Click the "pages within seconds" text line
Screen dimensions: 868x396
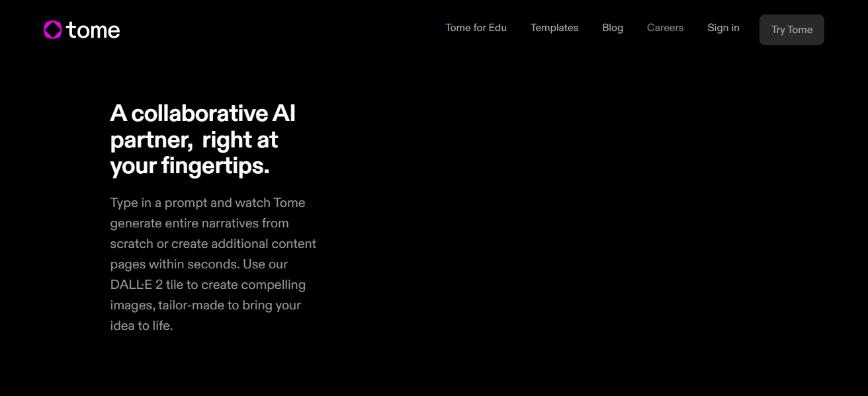coord(198,264)
